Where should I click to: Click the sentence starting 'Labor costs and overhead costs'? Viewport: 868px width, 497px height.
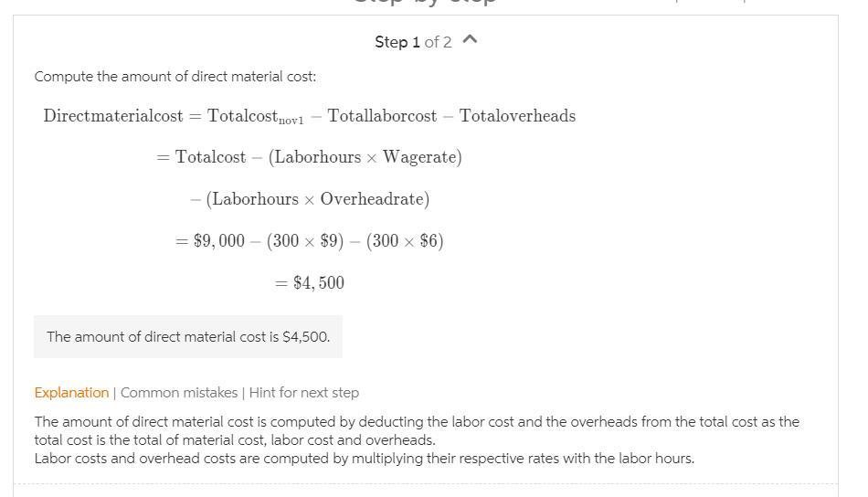pos(364,459)
